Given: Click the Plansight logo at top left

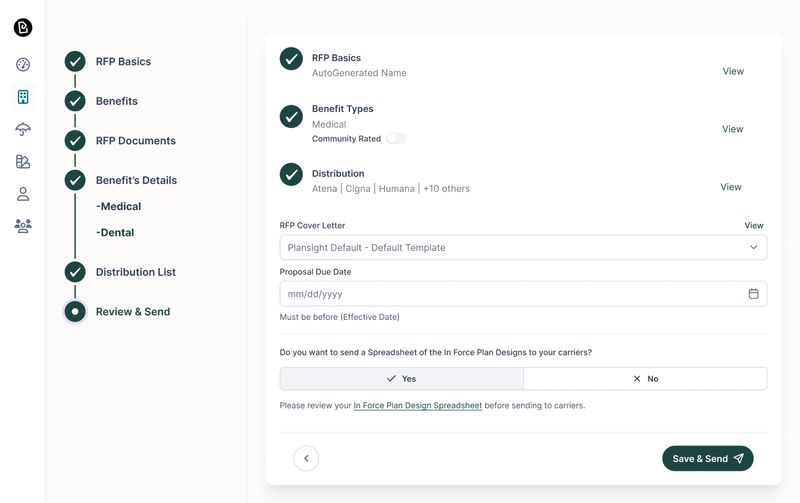Looking at the screenshot, I should point(23,27).
